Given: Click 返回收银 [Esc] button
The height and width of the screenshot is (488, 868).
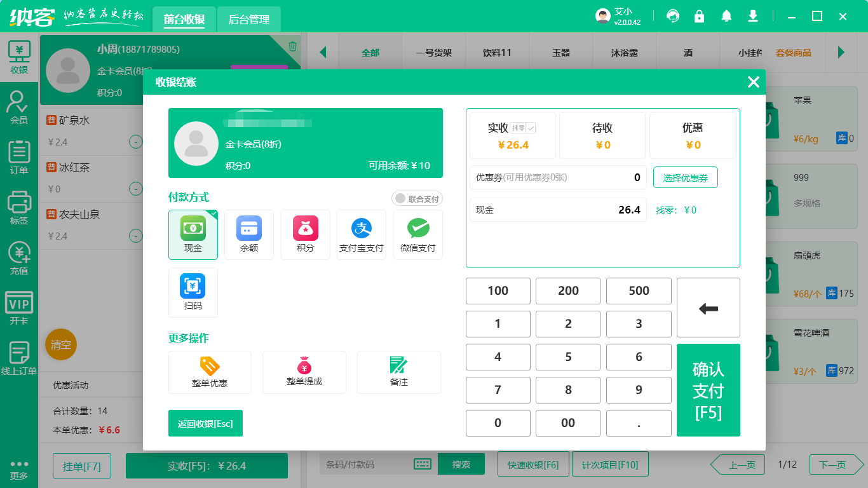Looking at the screenshot, I should click(205, 423).
